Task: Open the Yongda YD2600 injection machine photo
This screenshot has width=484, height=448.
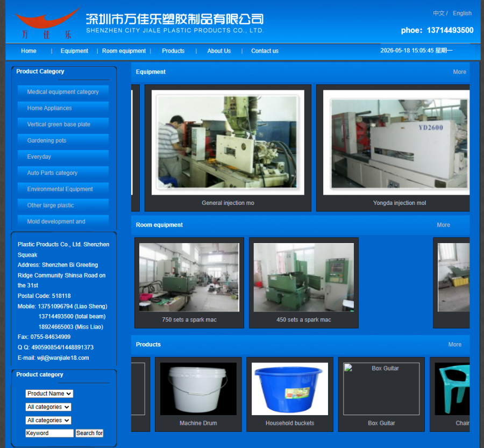Action: [x=396, y=143]
